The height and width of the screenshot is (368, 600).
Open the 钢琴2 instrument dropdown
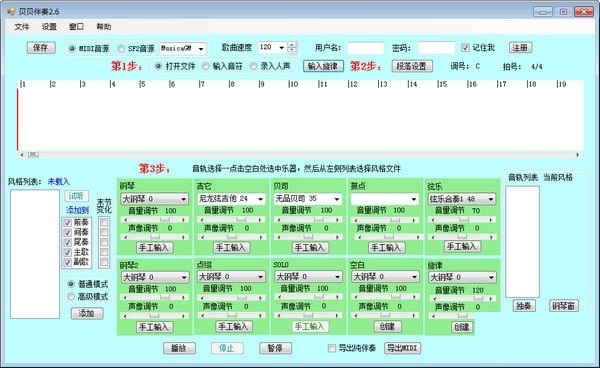154,277
